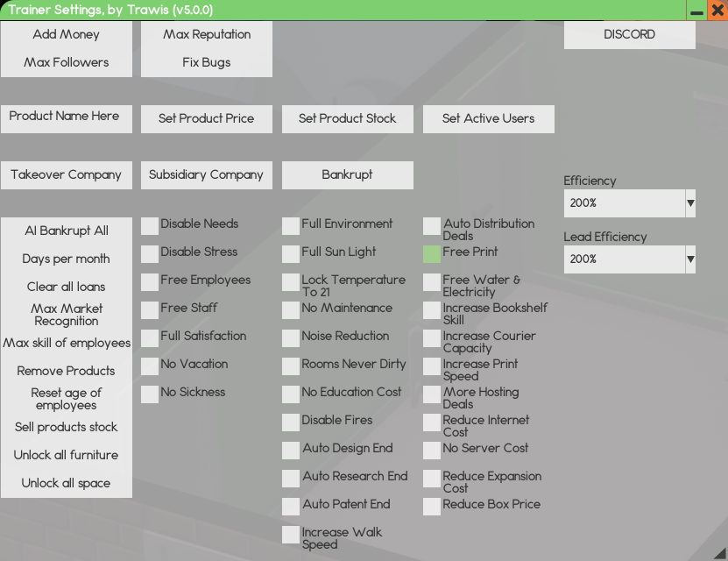The height and width of the screenshot is (561, 728).
Task: Click the Bankrupt button
Action: (347, 174)
